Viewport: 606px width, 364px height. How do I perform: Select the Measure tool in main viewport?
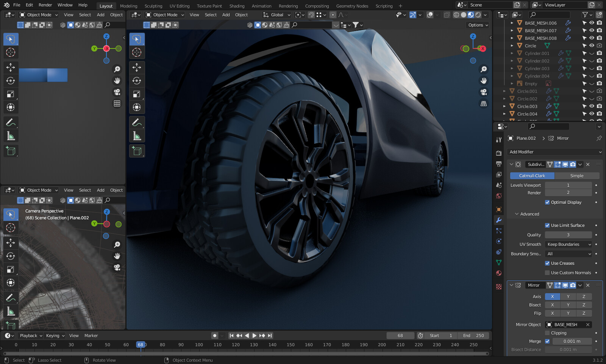(137, 136)
